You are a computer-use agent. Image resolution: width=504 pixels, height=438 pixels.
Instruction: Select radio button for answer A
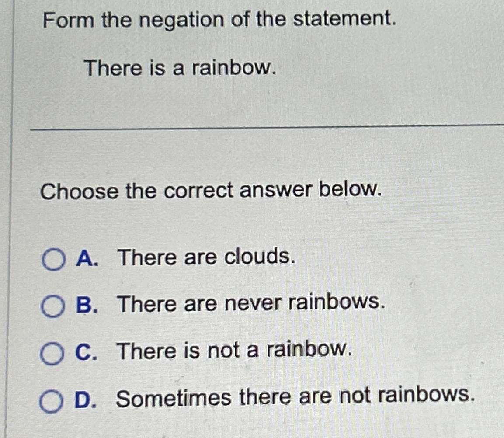pyautogui.click(x=53, y=259)
